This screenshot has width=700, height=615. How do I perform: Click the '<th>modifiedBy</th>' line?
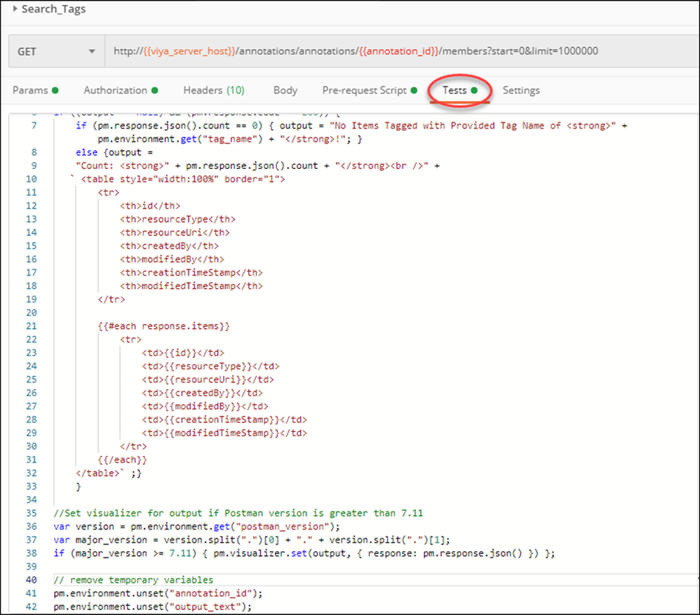172,259
